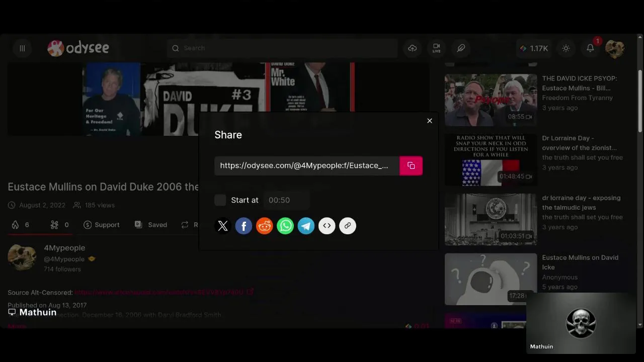644x362 pixels.
Task: Open Eustace Mullins on David Icke thumbnail
Action: (491, 279)
